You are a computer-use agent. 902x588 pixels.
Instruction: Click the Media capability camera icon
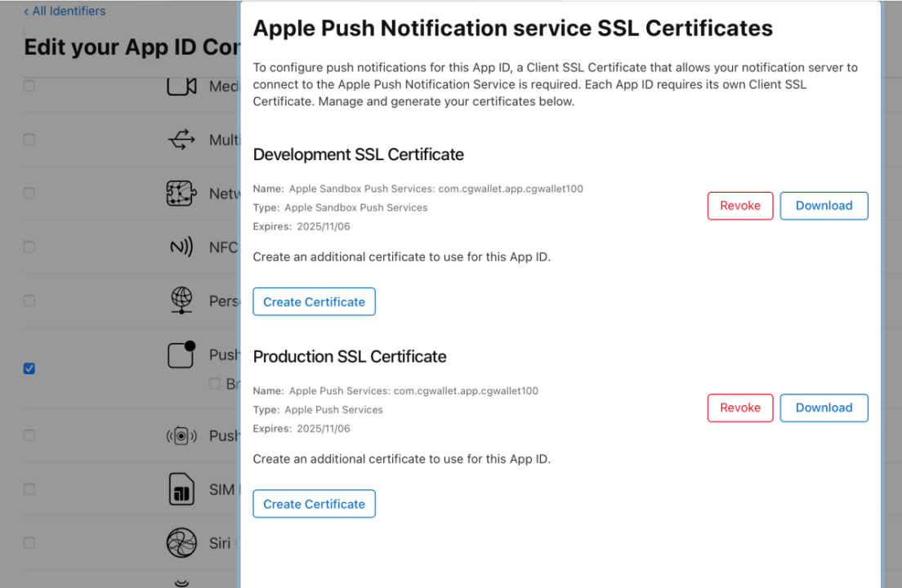point(181,87)
